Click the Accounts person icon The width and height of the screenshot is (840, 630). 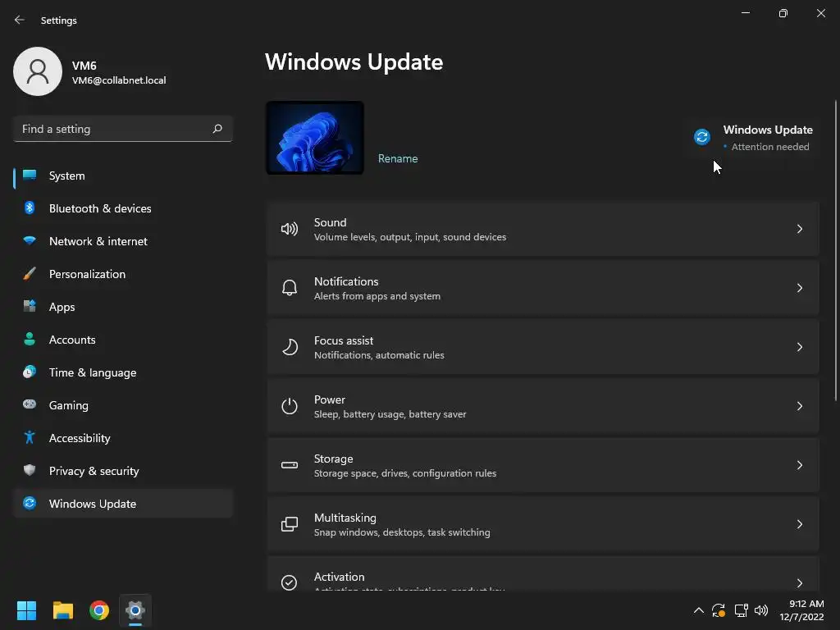(x=30, y=339)
